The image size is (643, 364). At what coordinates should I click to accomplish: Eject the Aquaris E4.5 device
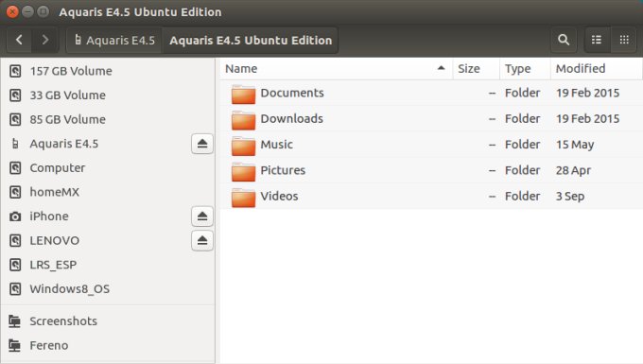[202, 144]
